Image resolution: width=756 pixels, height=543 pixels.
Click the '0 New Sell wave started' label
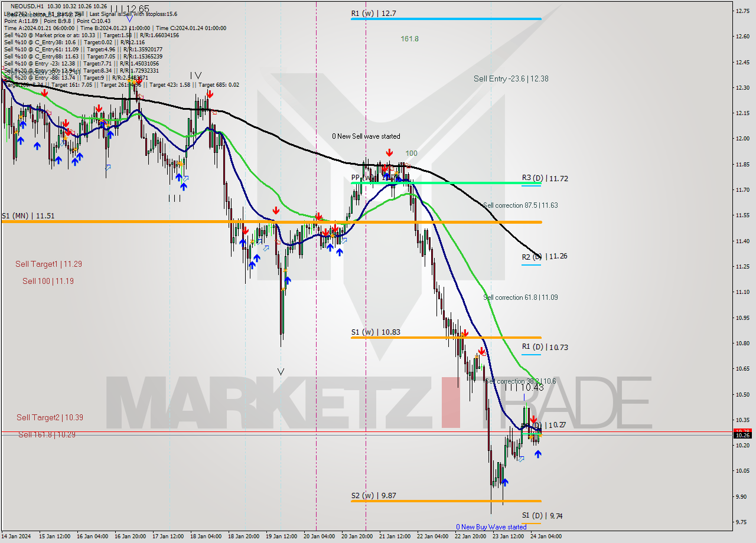366,136
